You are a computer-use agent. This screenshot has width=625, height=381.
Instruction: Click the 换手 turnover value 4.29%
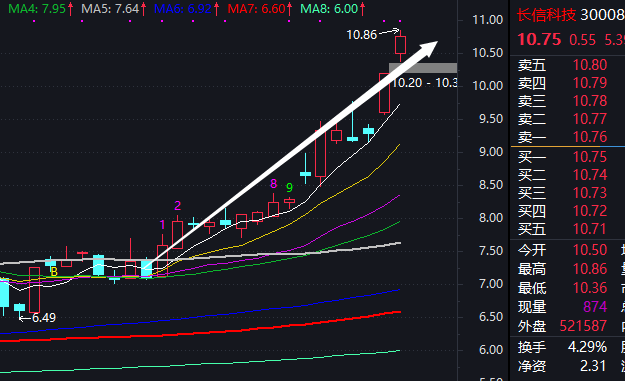(588, 347)
